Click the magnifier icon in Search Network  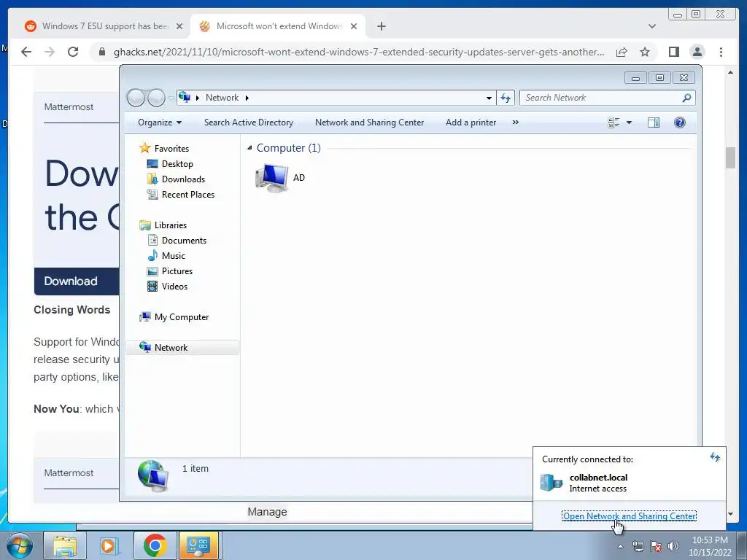point(686,98)
